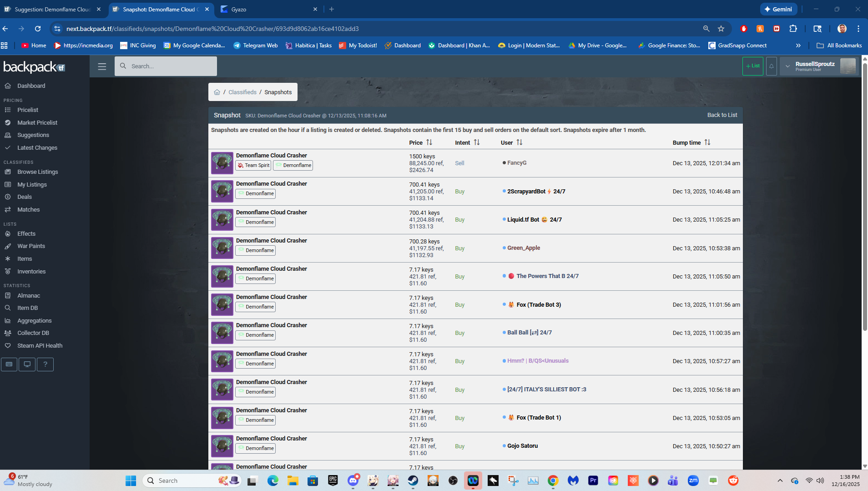868x491 pixels.
Task: Open the Pricelist page
Action: point(28,110)
